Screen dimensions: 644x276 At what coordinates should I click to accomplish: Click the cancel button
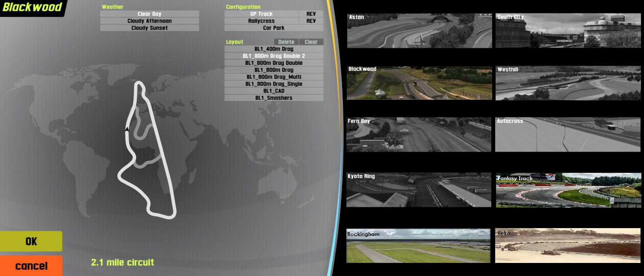pyautogui.click(x=31, y=266)
